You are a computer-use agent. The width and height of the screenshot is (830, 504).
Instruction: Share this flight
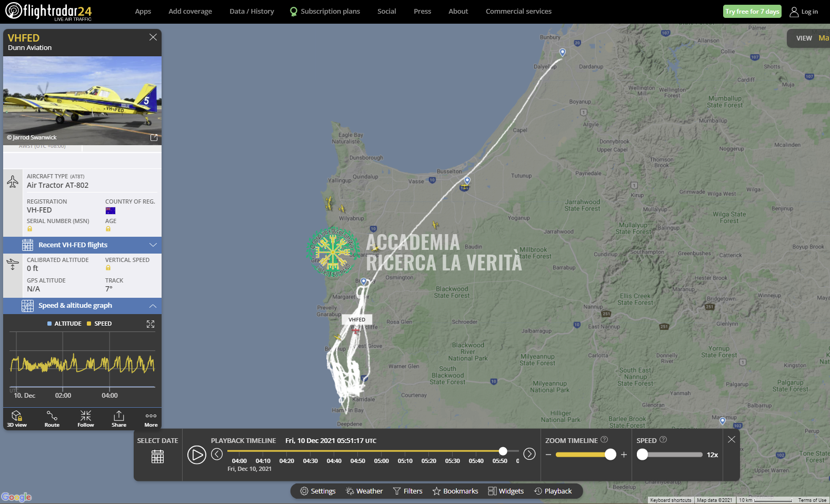coord(119,419)
